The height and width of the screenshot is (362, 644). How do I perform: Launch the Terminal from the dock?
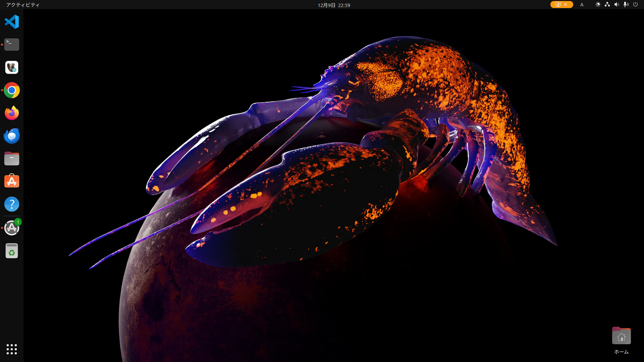pos(12,45)
